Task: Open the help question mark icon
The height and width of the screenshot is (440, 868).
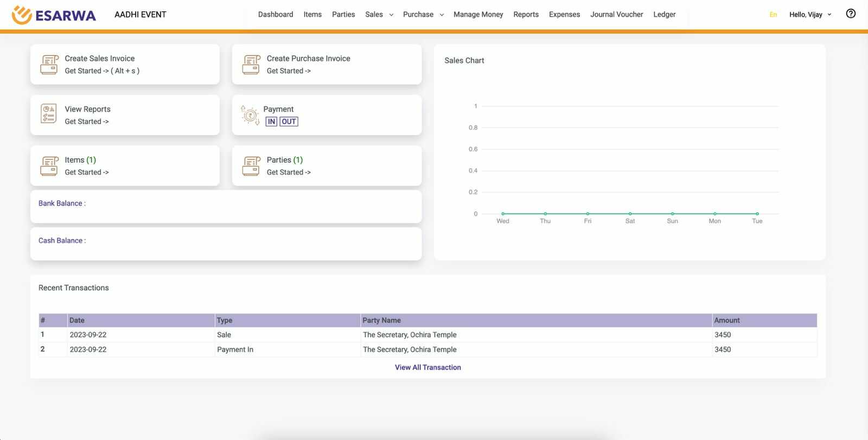Action: (x=851, y=14)
